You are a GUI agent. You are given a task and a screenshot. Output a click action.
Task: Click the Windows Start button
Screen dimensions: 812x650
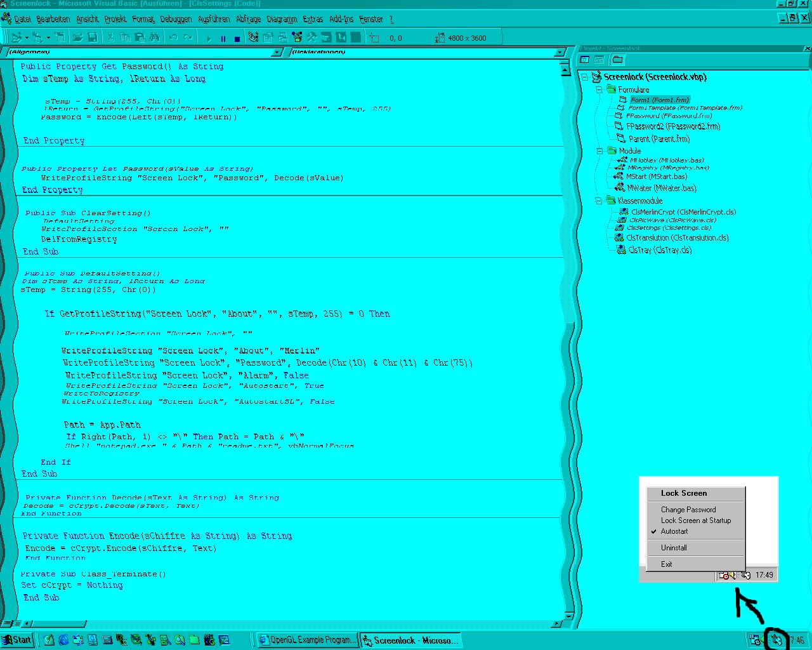[x=17, y=640]
